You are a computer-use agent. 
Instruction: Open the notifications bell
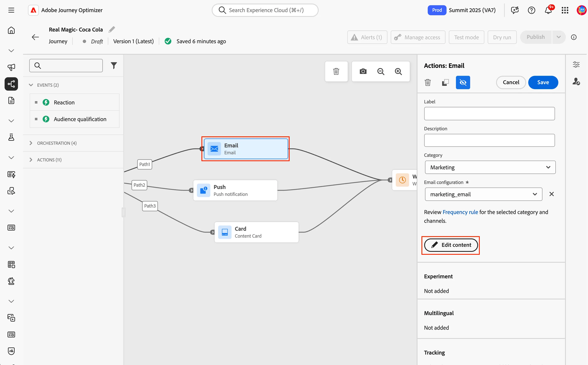[548, 10]
